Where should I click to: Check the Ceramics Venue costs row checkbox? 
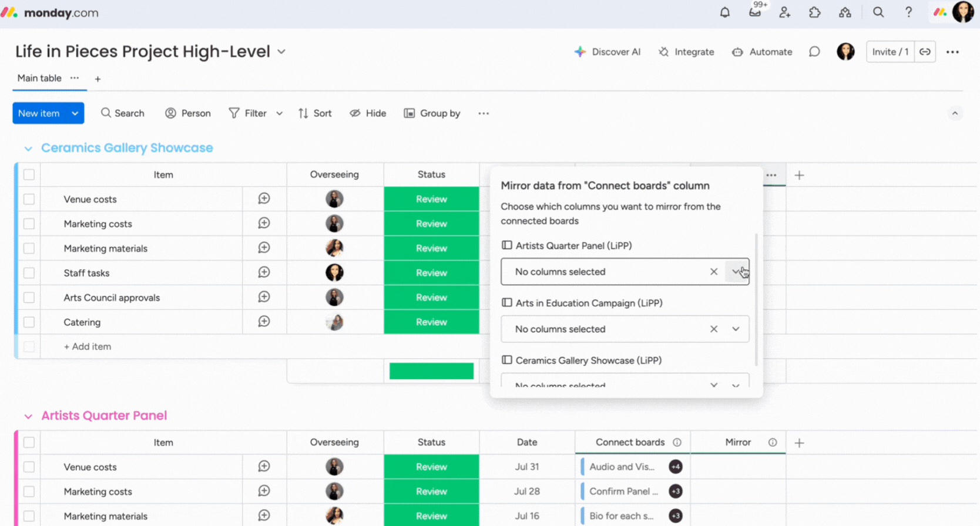[29, 199]
